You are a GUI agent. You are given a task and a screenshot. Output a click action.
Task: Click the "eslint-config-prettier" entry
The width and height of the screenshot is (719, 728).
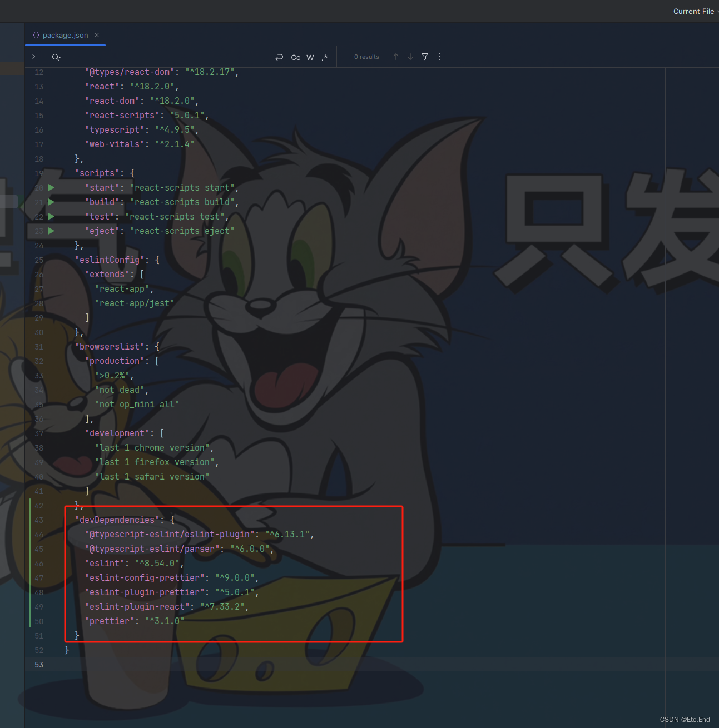(x=172, y=578)
